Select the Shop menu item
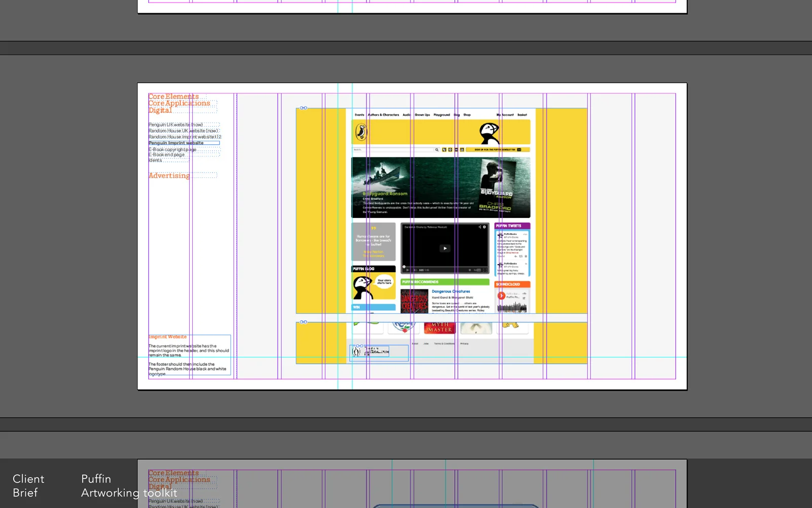 point(467,115)
